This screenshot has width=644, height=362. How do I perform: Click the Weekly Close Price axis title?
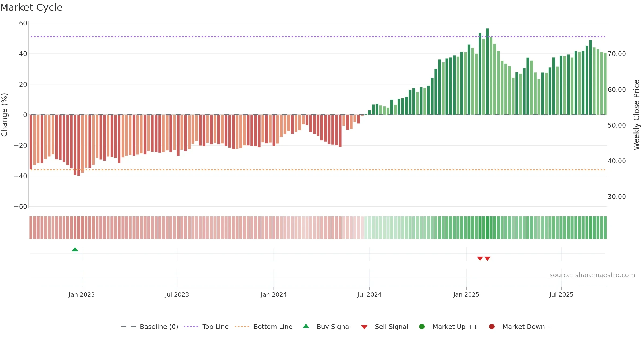click(636, 115)
